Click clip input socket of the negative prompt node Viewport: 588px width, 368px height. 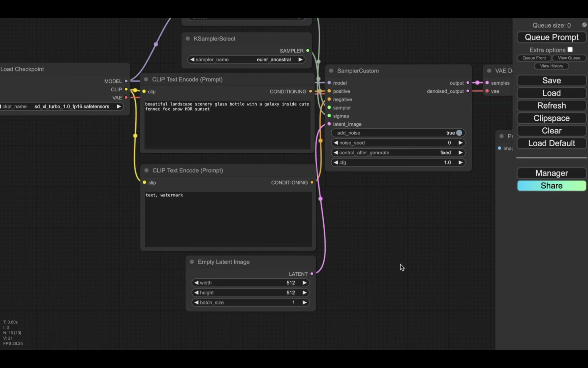[145, 183]
